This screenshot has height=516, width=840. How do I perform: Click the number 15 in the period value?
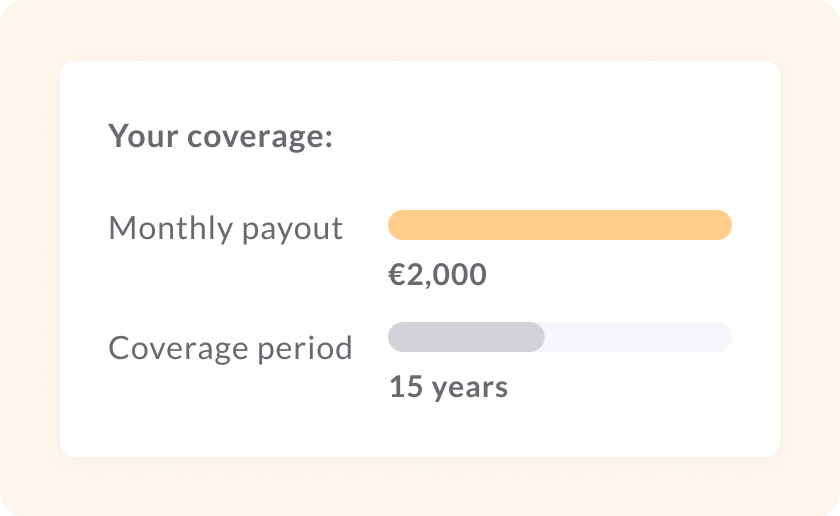406,386
